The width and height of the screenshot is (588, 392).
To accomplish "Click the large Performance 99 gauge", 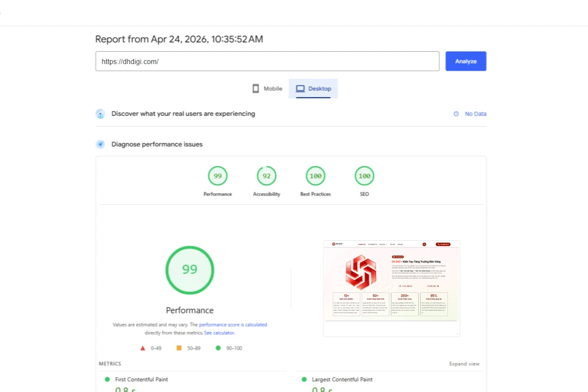I will click(190, 270).
